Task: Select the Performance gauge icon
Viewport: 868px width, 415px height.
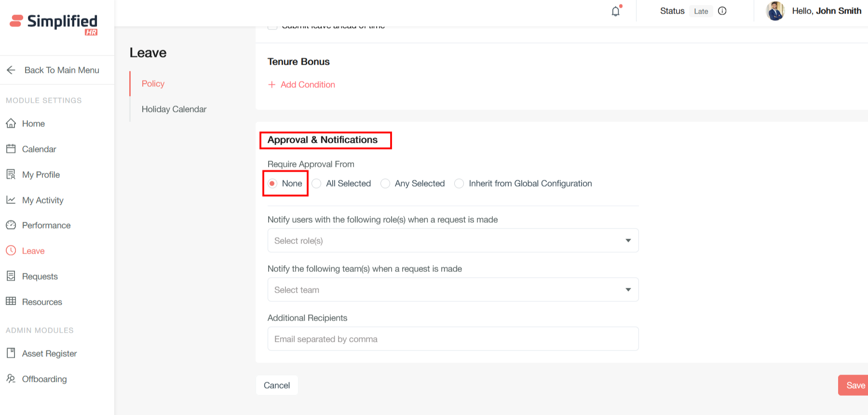Action: point(11,225)
